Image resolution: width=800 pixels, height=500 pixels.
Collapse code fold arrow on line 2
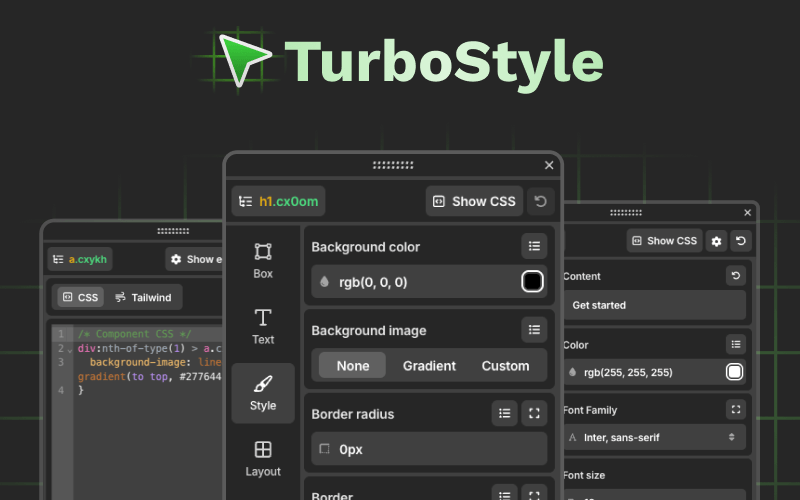(x=70, y=350)
